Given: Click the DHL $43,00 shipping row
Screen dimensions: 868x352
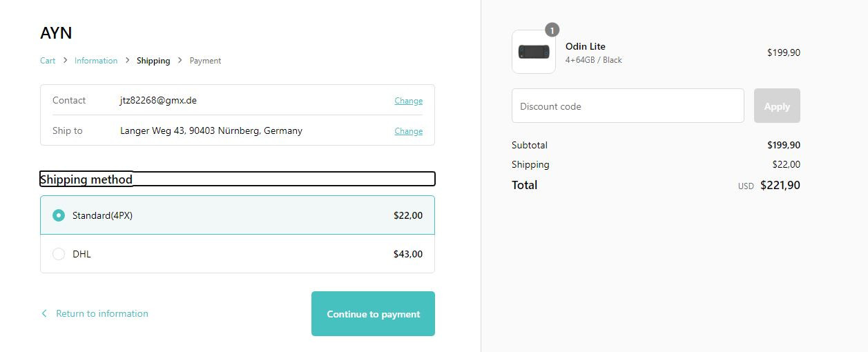Looking at the screenshot, I should click(x=238, y=254).
